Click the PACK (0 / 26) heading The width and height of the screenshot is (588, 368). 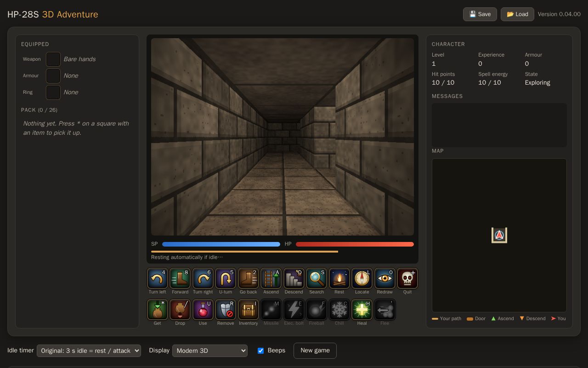(x=39, y=110)
